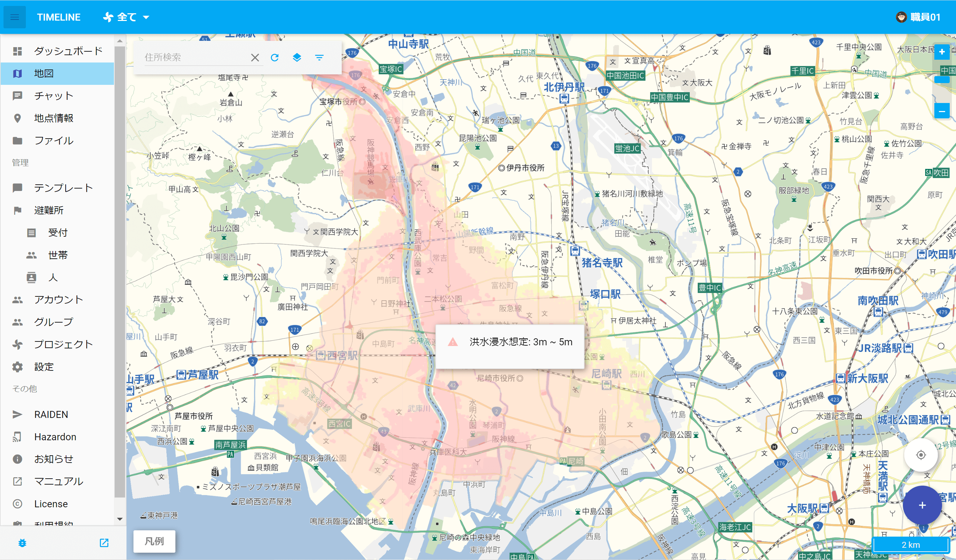
Task: Click the people icon beside グループ
Action: (x=17, y=322)
